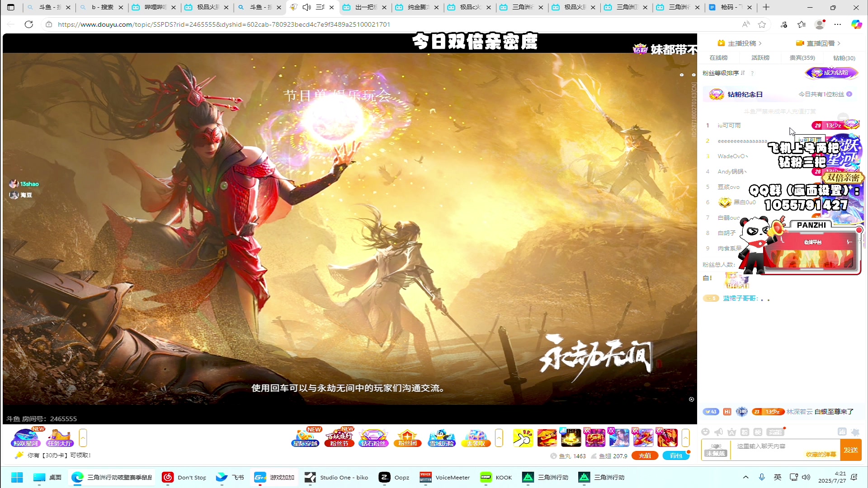Click the 梗 meme icon in chat toolbar
The image size is (868, 488).
758,432
